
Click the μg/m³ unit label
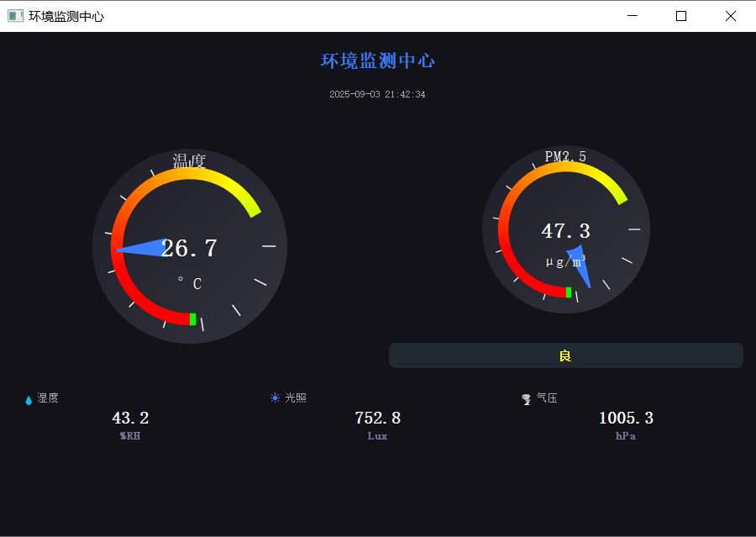(x=565, y=261)
